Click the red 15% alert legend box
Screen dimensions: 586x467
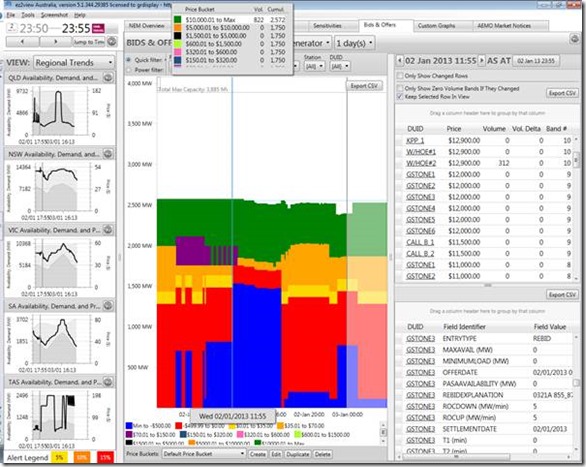(x=105, y=457)
